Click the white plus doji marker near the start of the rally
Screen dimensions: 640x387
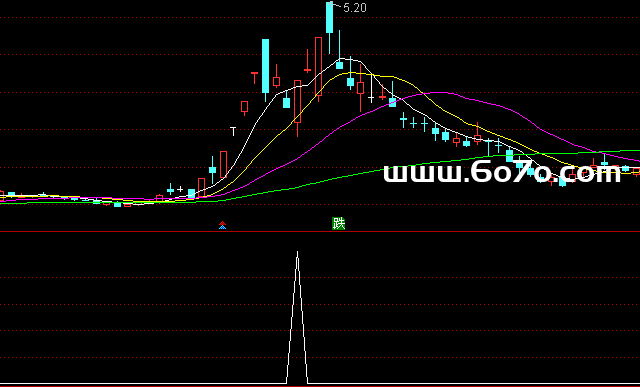coord(180,189)
